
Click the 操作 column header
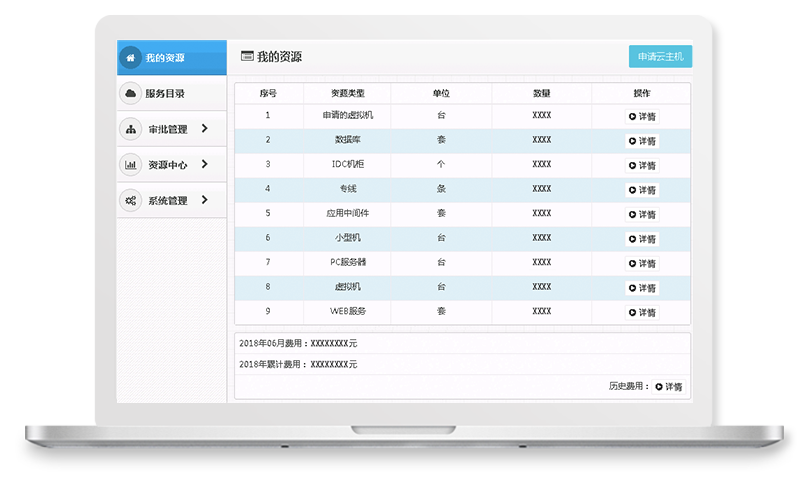click(642, 93)
